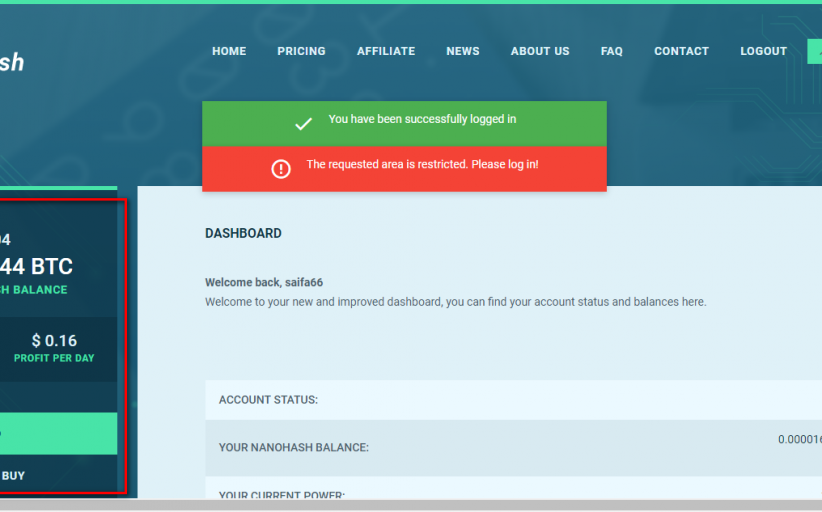The height and width of the screenshot is (512, 822).
Task: Click the $0.16 profit per day box
Action: coord(55,348)
